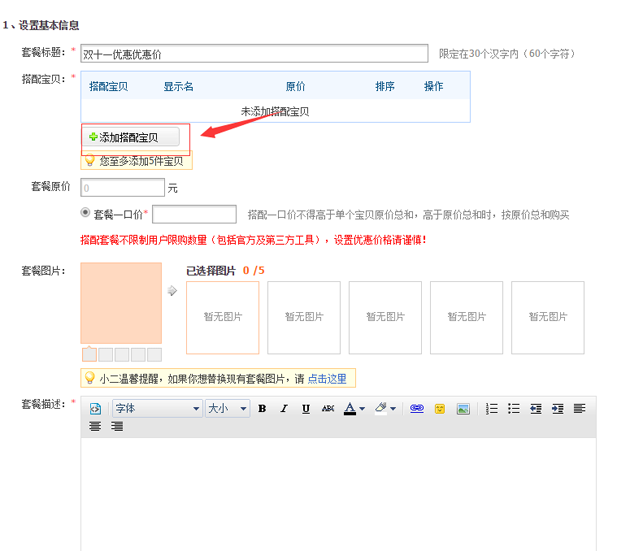Apply strikethrough text formatting

[327, 409]
